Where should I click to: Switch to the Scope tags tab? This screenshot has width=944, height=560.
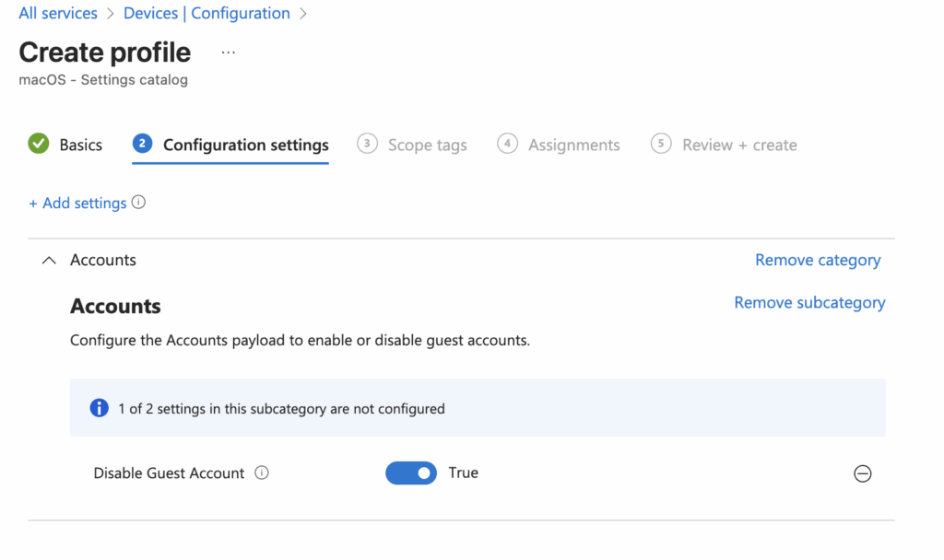427,146
